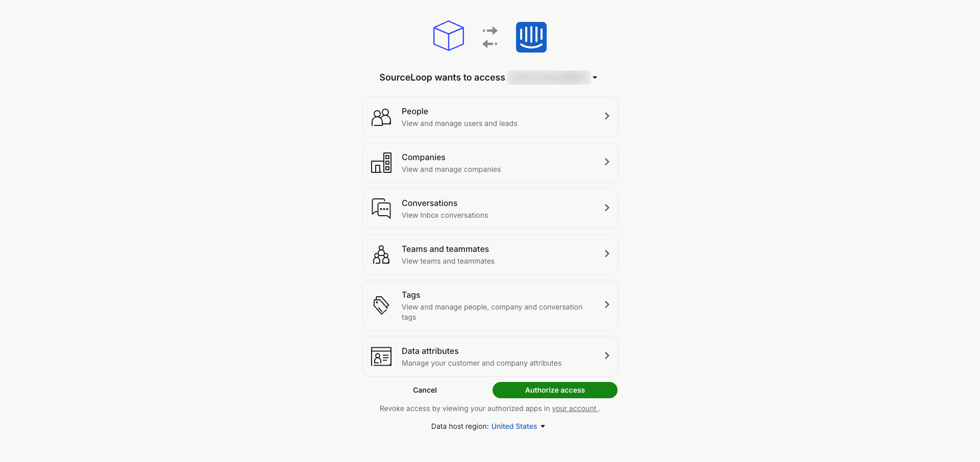Expand the Conversations permission chevron
This screenshot has width=980, height=462.
pyautogui.click(x=607, y=208)
